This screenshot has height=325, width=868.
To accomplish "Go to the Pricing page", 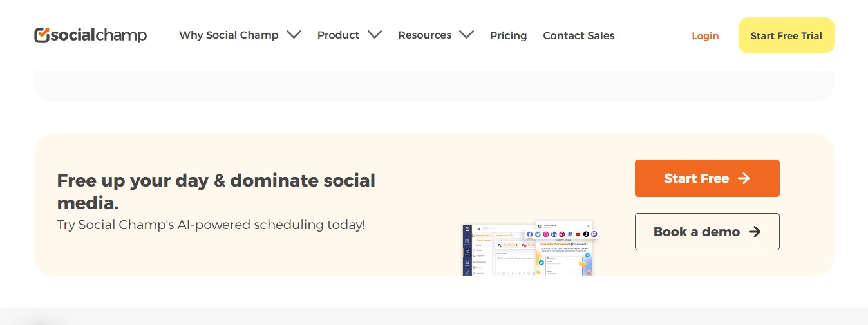I will (x=508, y=35).
